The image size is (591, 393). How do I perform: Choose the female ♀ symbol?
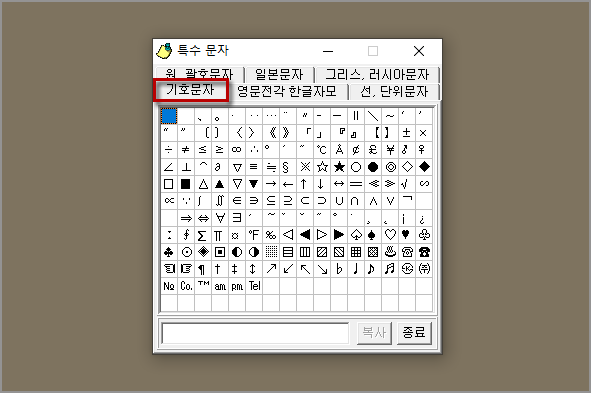[x=424, y=150]
